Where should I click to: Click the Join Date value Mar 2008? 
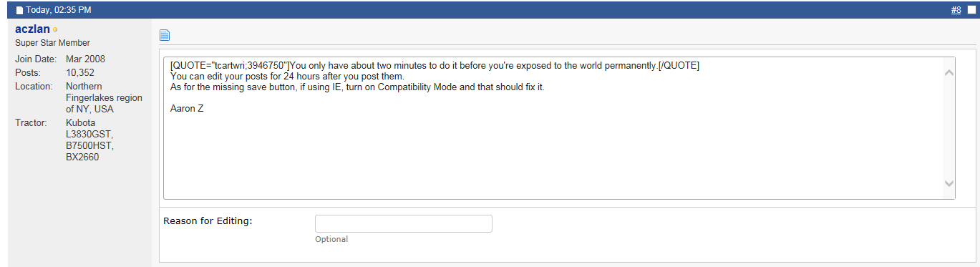pos(85,59)
